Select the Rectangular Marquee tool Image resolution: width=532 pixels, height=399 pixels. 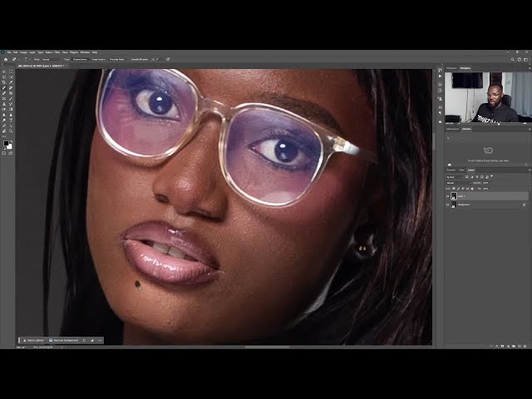[x=11, y=71]
